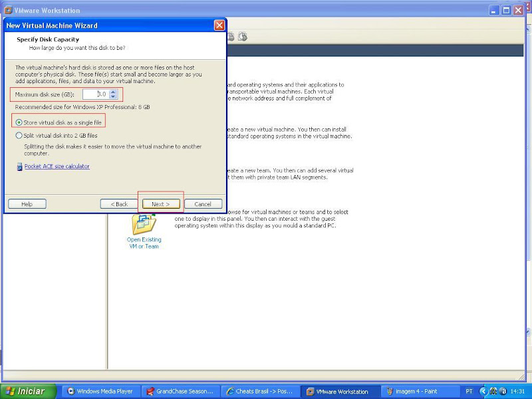This screenshot has width=532, height=399.
Task: Increase maximum disk size with up arrow
Action: (x=113, y=92)
